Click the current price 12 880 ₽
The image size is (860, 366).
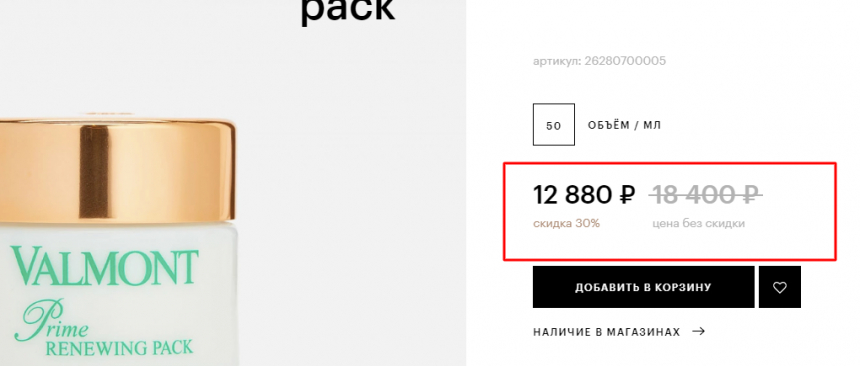584,195
